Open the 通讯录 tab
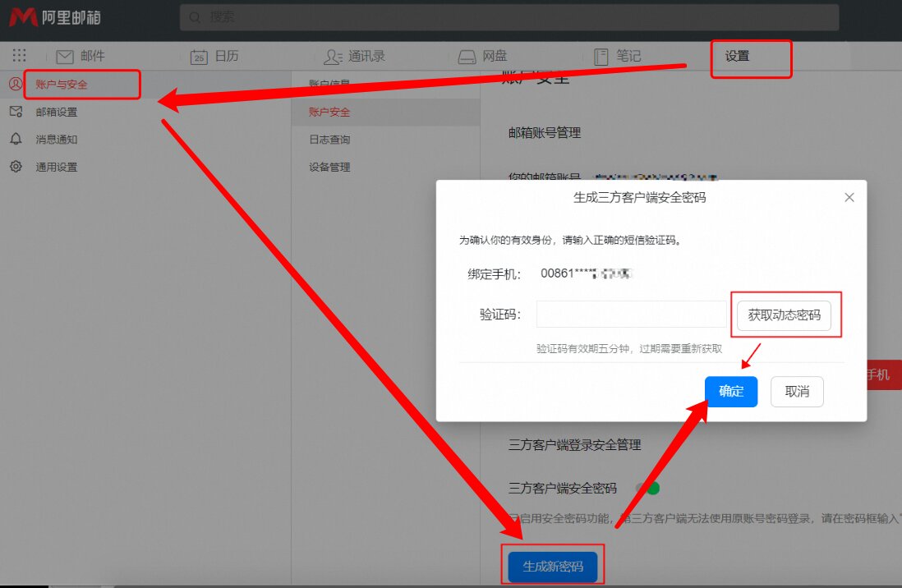The image size is (902, 588). pos(366,56)
